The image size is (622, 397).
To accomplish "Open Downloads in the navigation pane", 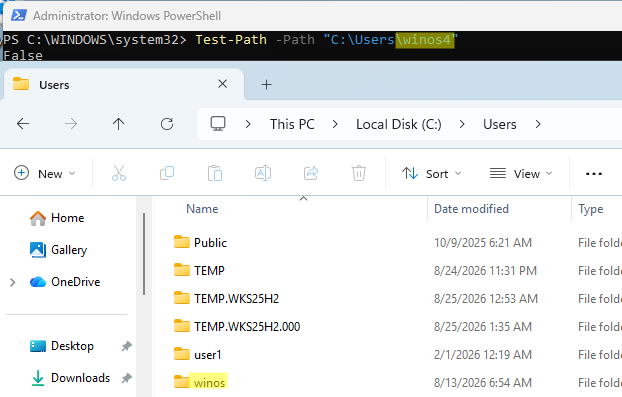I will (70, 378).
